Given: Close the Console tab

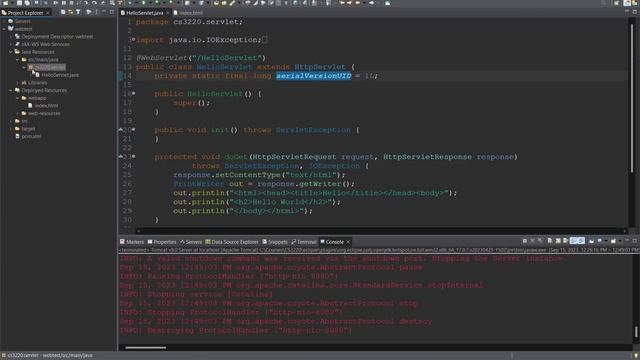Looking at the screenshot, I should click(x=348, y=242).
